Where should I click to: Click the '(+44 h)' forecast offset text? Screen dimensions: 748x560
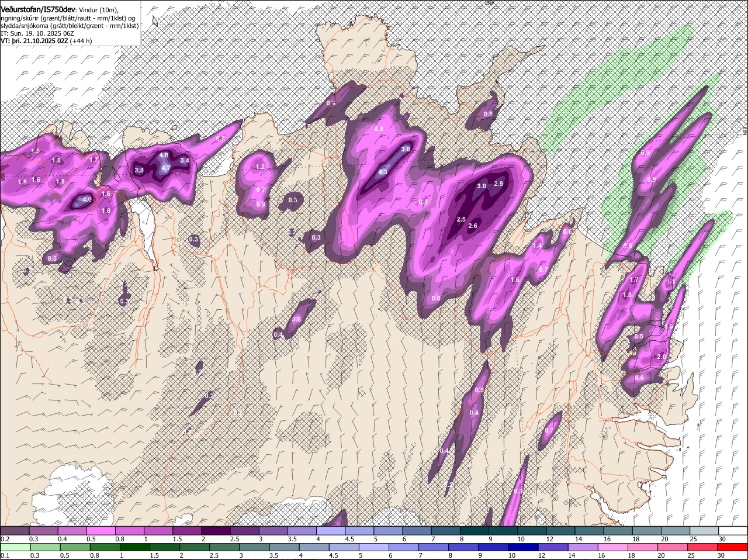[x=81, y=41]
